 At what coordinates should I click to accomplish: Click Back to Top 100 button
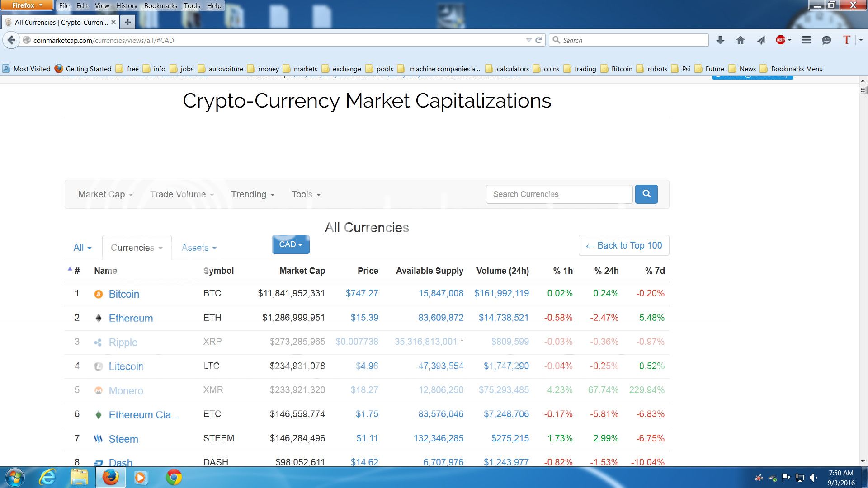[x=624, y=245]
